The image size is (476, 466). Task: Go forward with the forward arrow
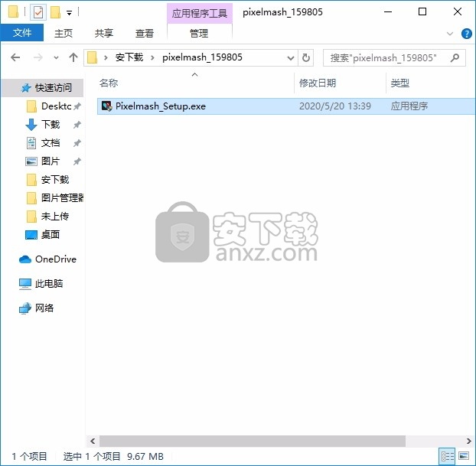pyautogui.click(x=38, y=57)
